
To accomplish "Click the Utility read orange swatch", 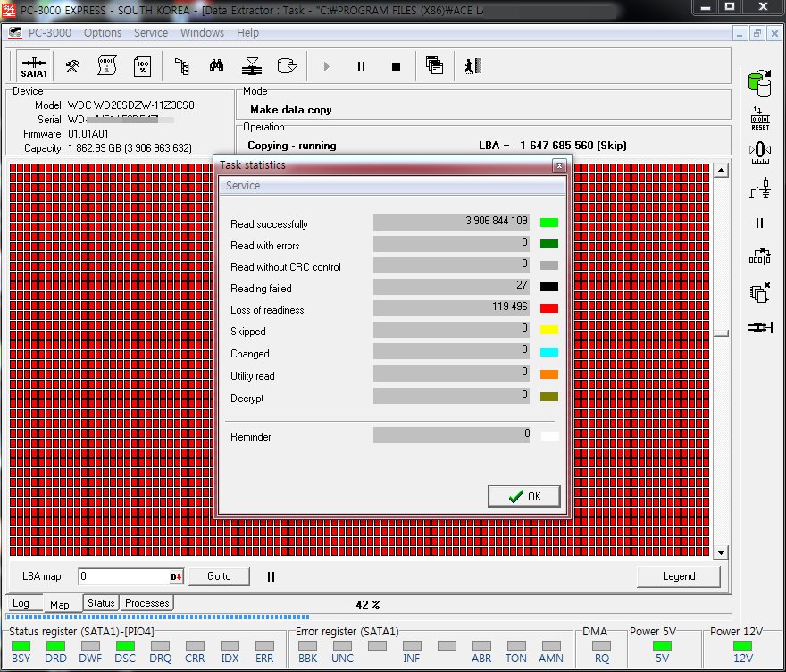I will point(549,374).
